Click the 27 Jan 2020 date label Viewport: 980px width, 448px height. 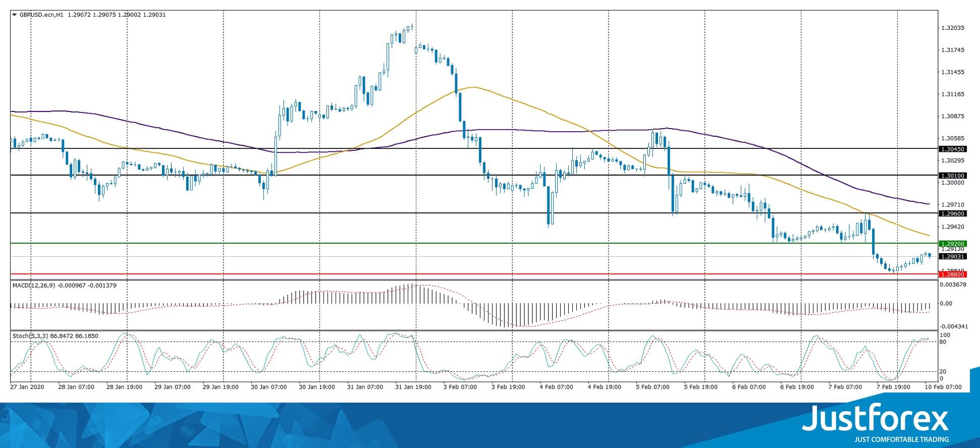(27, 387)
